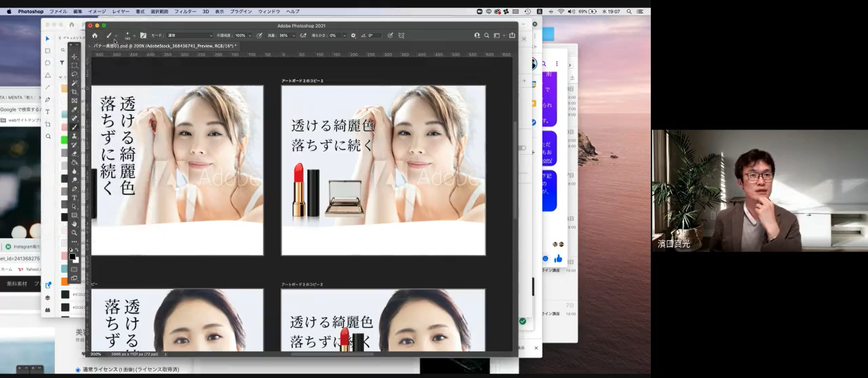
Task: Swap foreground and background colors
Action: (77, 250)
